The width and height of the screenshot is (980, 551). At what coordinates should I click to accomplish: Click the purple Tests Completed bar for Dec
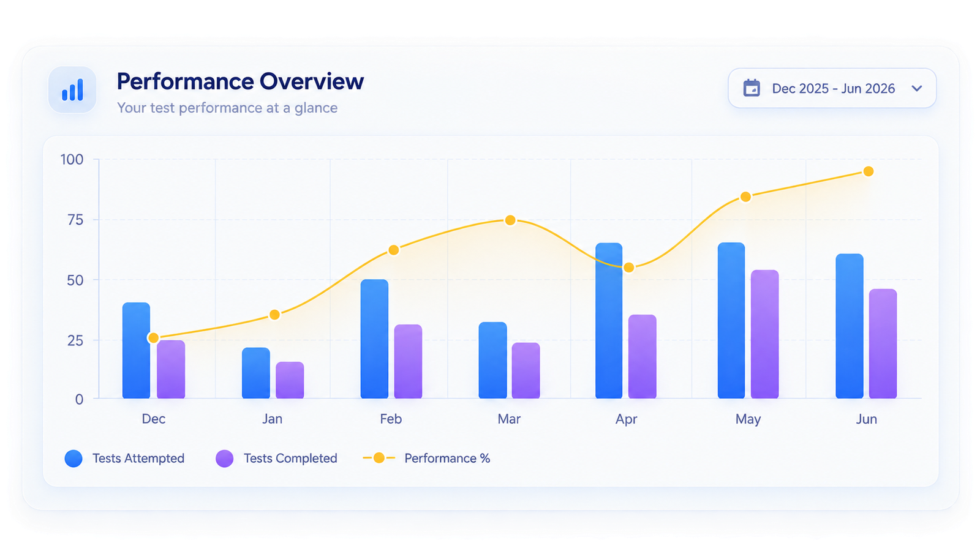point(171,370)
